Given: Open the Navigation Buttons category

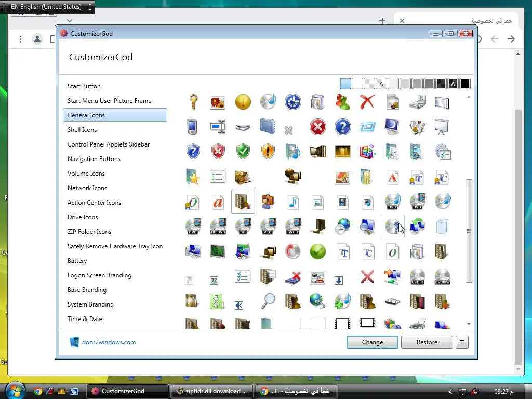Looking at the screenshot, I should pos(94,159).
